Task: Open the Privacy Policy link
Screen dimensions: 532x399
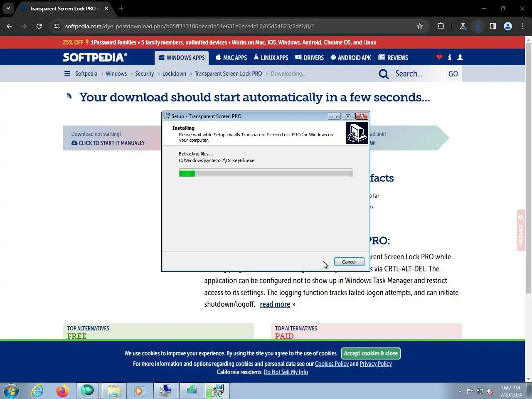Action: pyautogui.click(x=376, y=364)
